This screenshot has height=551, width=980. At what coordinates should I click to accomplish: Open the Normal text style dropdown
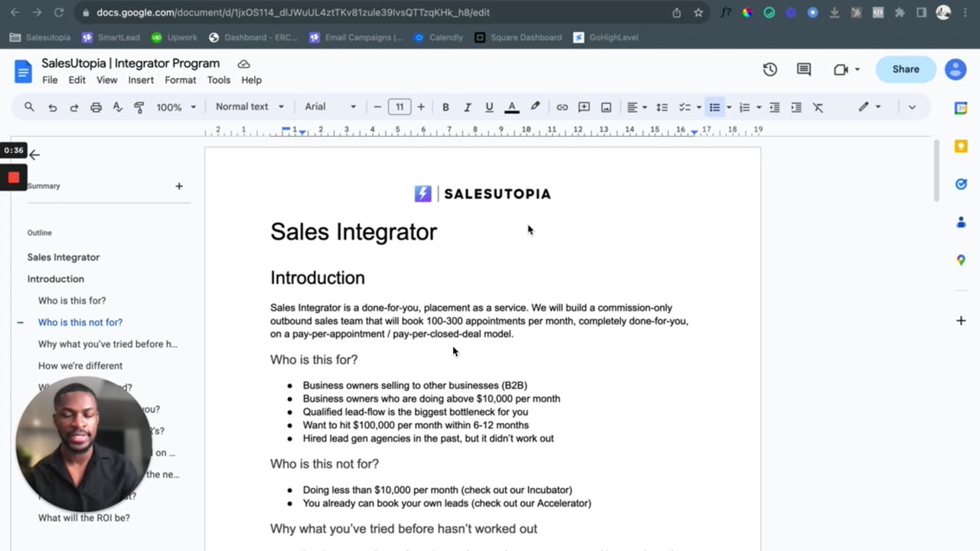pos(250,107)
